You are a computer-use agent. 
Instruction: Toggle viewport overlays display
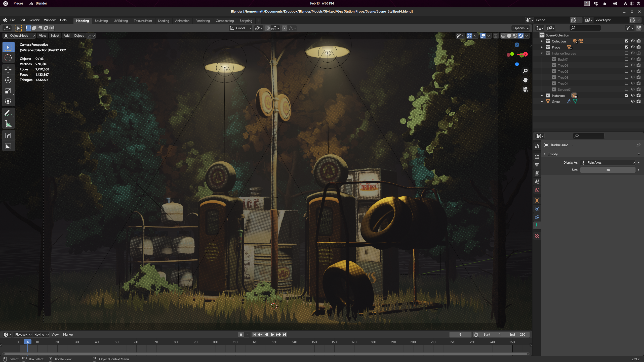[483, 36]
